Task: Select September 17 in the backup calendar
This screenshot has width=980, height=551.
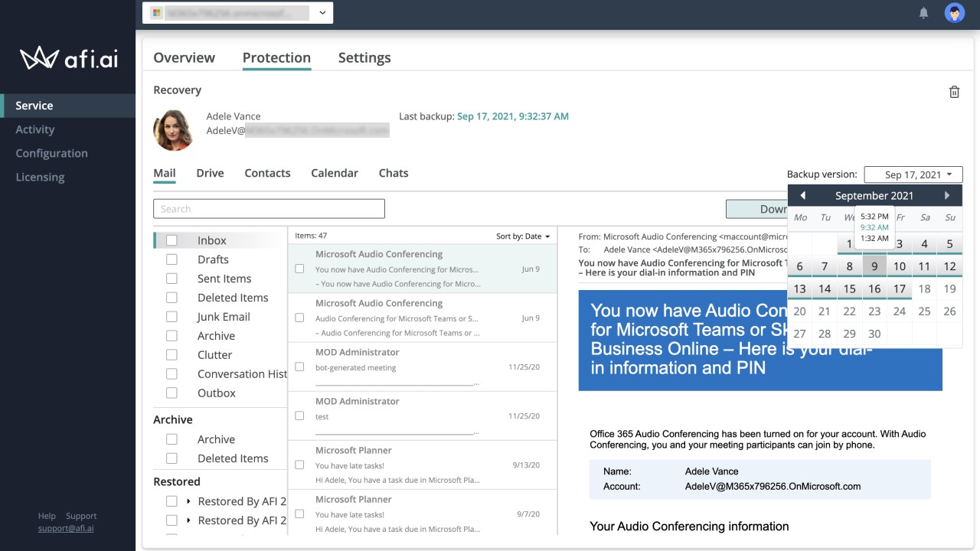Action: tap(900, 289)
